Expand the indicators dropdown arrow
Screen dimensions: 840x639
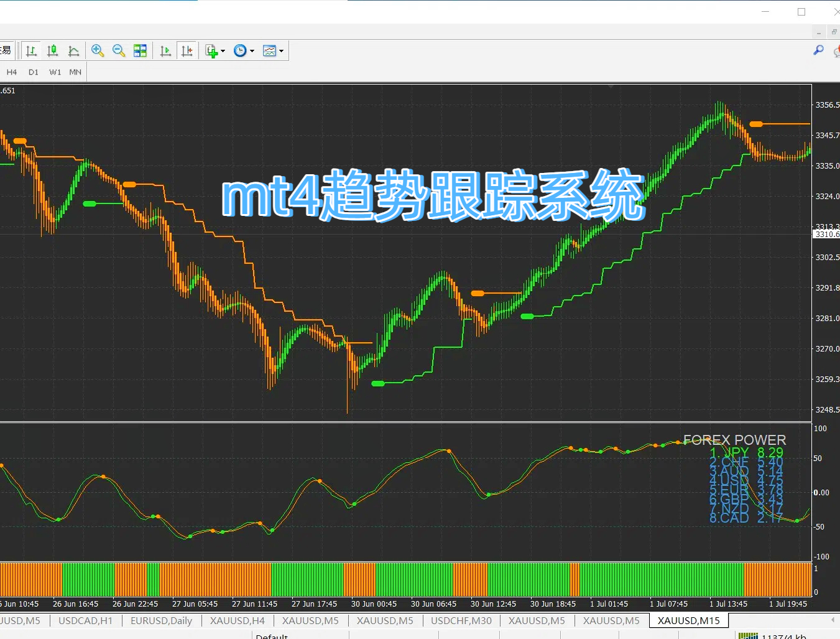(x=223, y=51)
